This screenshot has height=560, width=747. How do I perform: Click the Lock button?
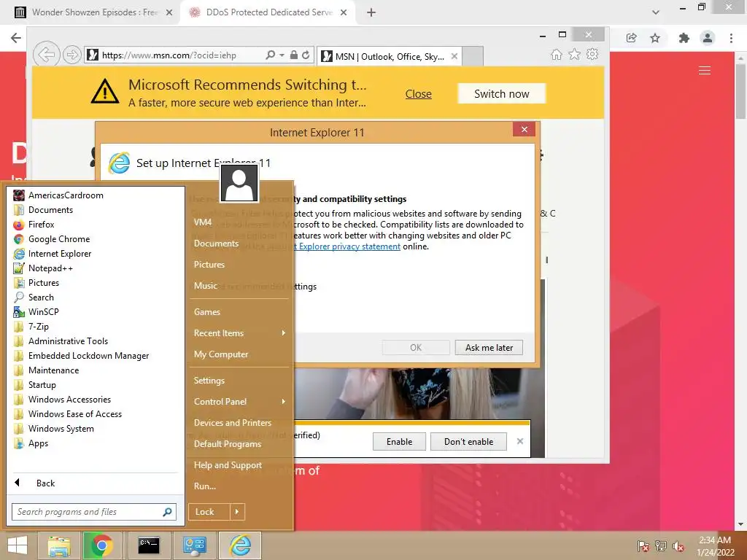(x=209, y=512)
